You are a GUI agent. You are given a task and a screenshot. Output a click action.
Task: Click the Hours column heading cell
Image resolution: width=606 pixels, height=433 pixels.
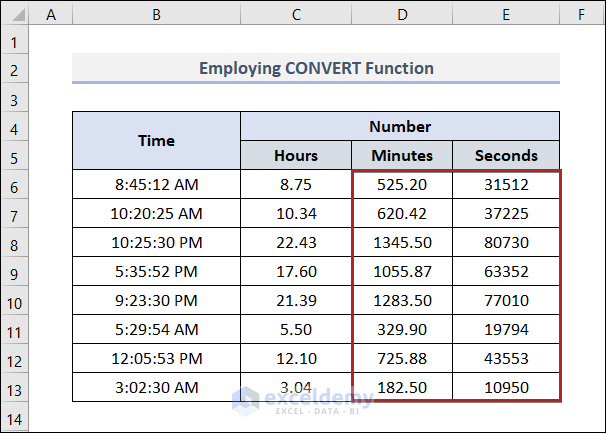(296, 155)
